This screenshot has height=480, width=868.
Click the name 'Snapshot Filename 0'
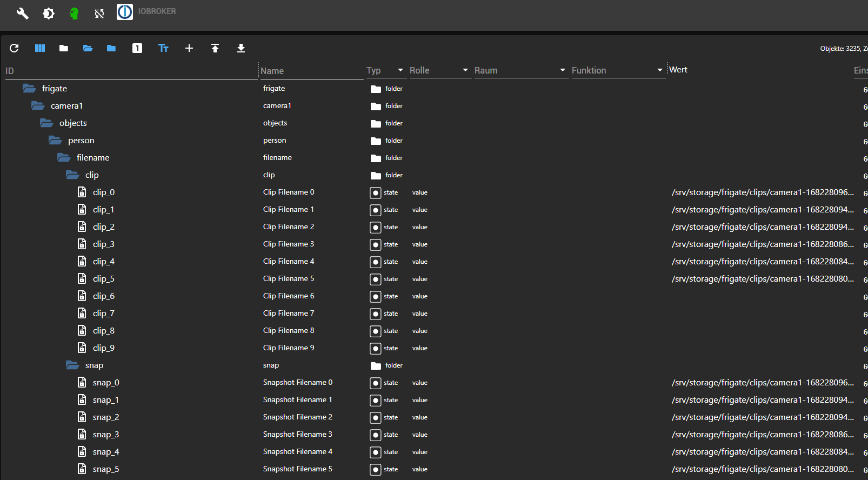298,382
